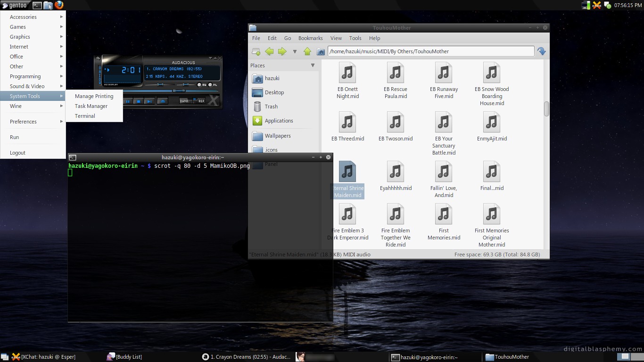Select the Fallin' Love, And.mid file
Image resolution: width=644 pixels, height=362 pixels.
(x=444, y=180)
